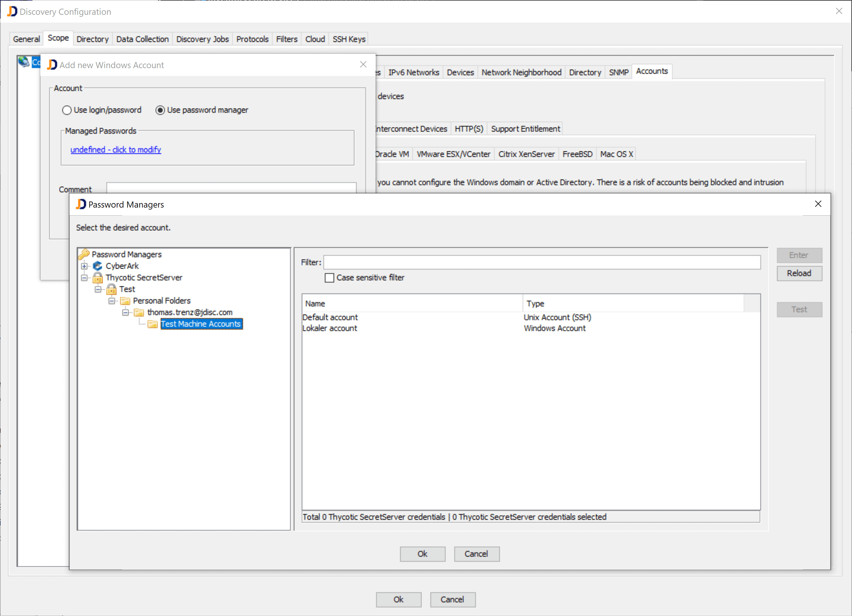Click undefined - click to modify link
The image size is (852, 616).
(x=116, y=149)
